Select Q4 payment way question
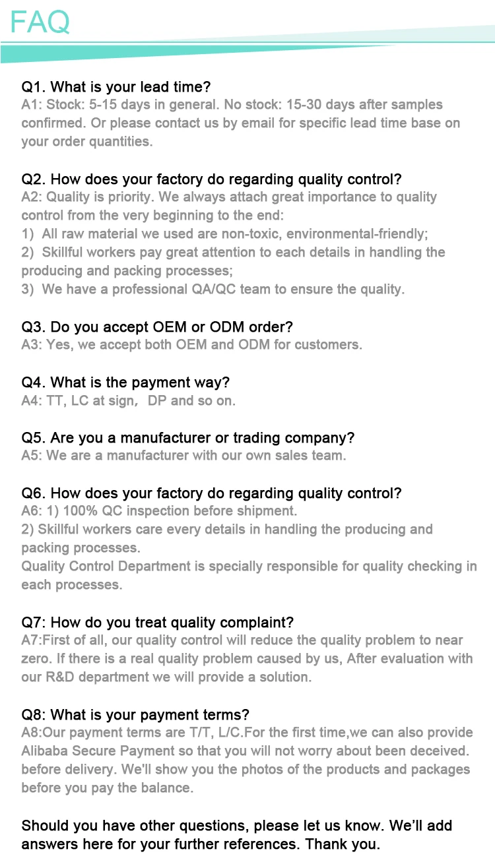This screenshot has height=868, width=495. coord(125,383)
